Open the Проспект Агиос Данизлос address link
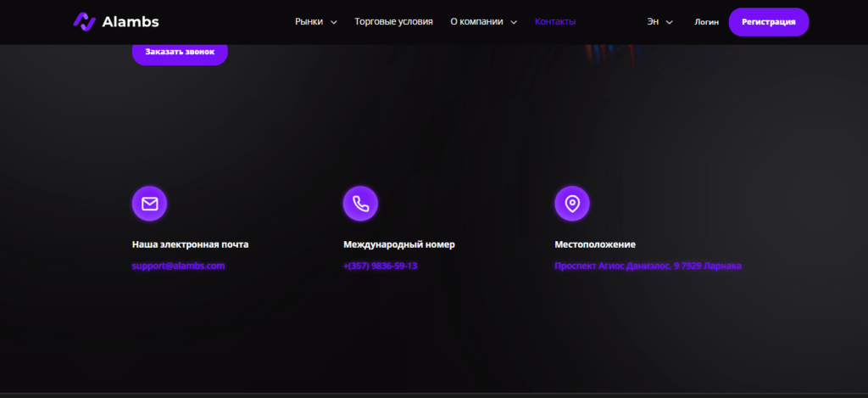 (x=648, y=266)
